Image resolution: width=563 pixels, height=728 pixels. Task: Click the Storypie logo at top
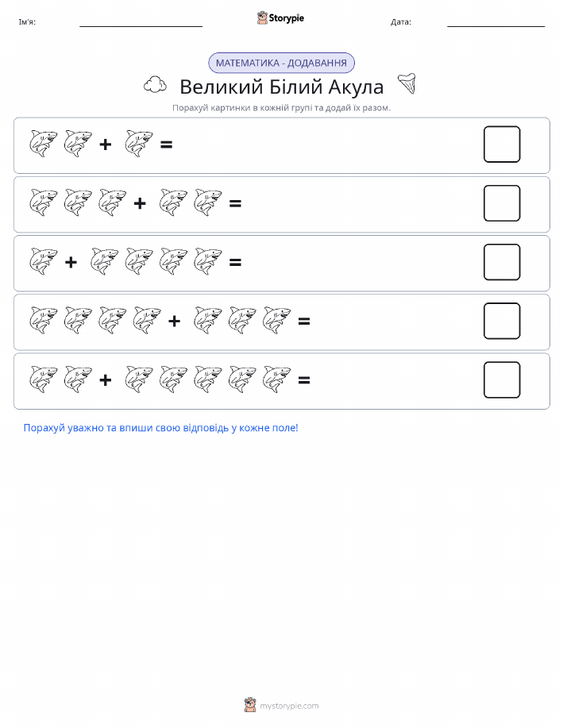[280, 18]
